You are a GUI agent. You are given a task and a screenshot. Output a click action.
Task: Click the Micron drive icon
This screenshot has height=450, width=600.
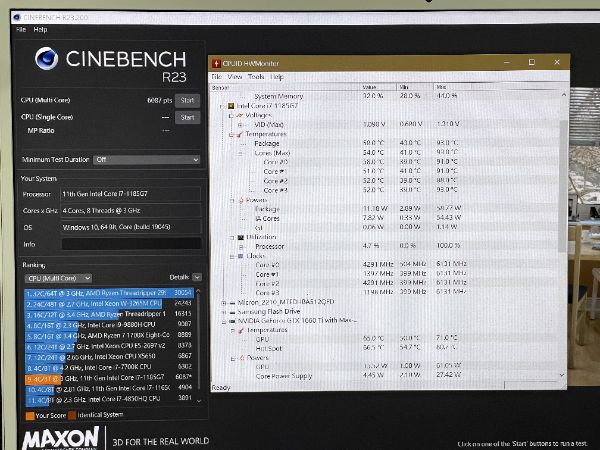pyautogui.click(x=232, y=302)
